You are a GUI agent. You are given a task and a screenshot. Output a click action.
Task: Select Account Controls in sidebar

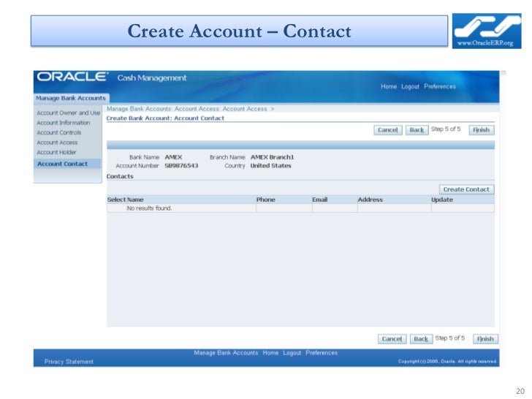[59, 132]
